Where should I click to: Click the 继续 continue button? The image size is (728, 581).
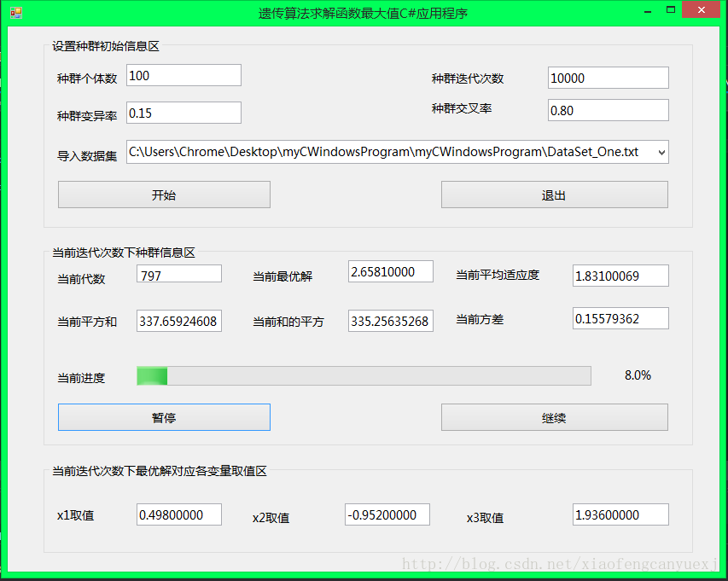pos(555,417)
